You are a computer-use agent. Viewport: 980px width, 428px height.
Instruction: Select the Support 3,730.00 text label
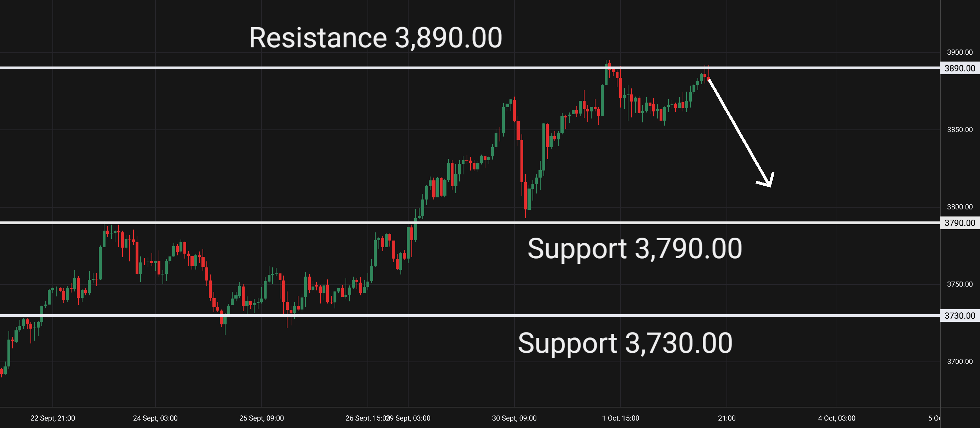[x=625, y=343]
